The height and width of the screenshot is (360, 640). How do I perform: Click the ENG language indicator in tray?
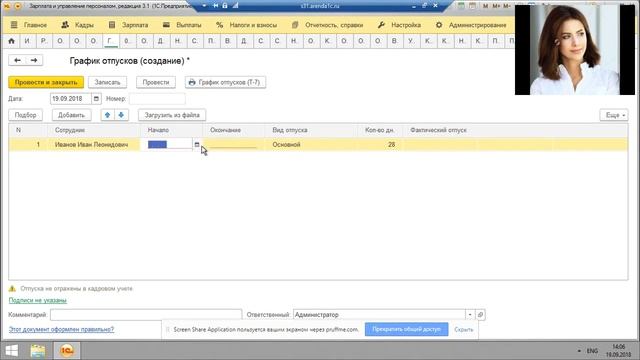coord(592,351)
